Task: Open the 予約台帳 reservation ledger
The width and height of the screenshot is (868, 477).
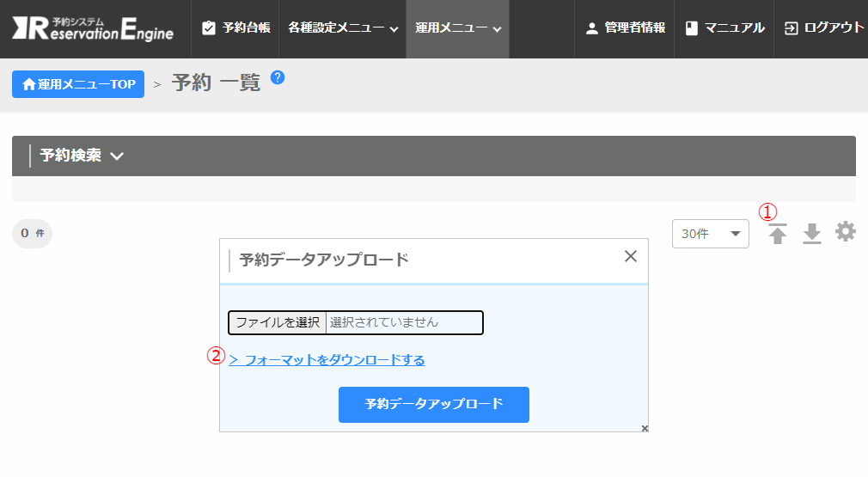Action: pyautogui.click(x=235, y=28)
